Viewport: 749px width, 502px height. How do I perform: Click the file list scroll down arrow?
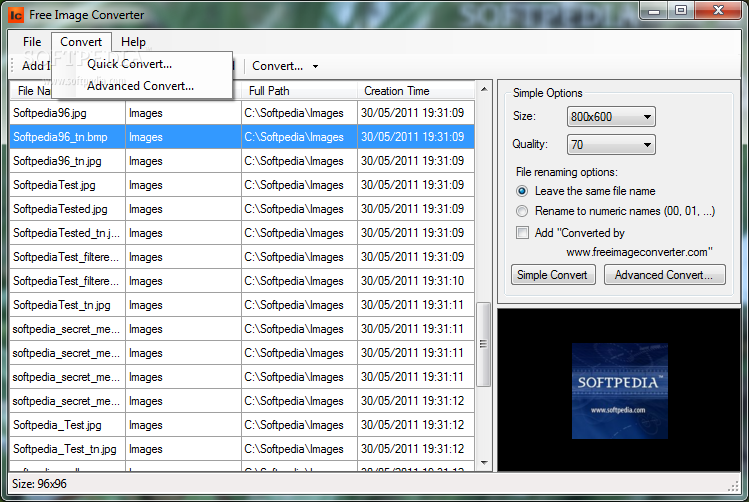click(x=484, y=462)
